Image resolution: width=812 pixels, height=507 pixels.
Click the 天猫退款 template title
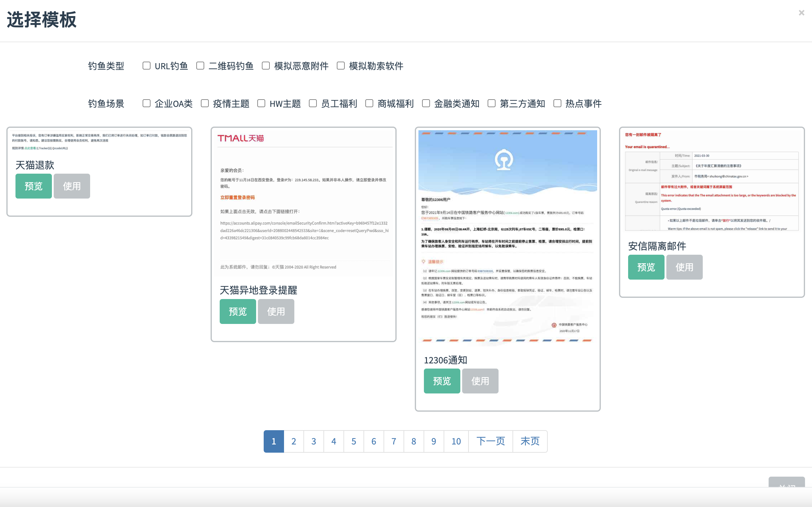pos(35,165)
